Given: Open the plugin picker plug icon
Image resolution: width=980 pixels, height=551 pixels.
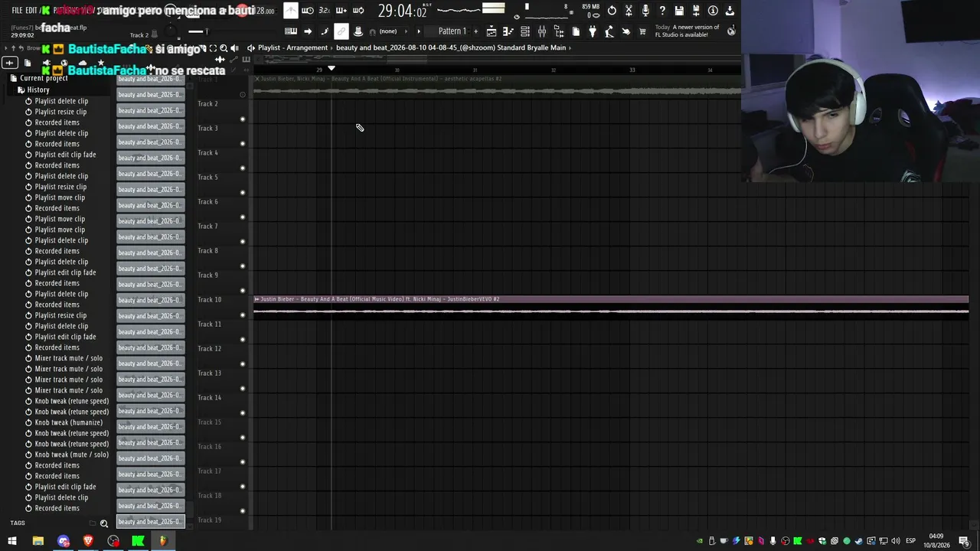Looking at the screenshot, I should [593, 31].
